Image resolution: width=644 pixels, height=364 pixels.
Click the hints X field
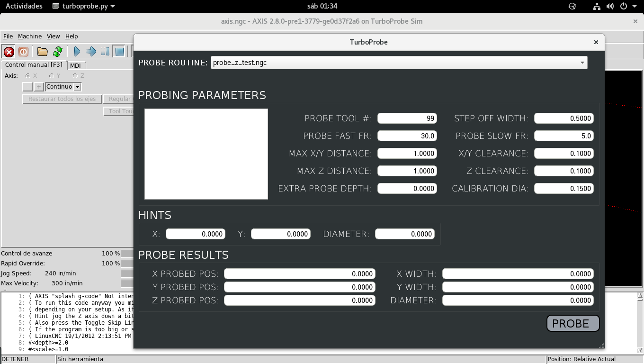pyautogui.click(x=196, y=234)
